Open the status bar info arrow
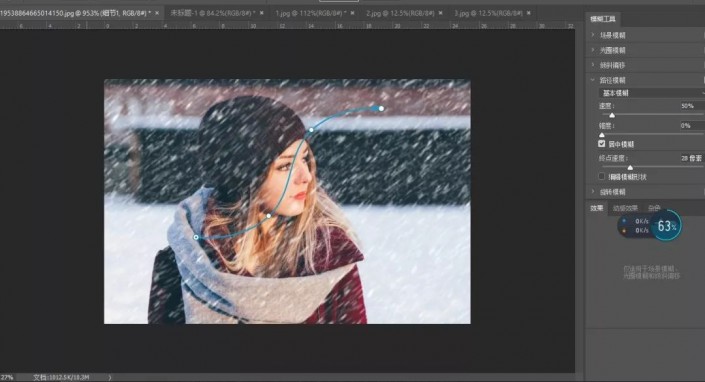705x382 pixels. point(110,378)
